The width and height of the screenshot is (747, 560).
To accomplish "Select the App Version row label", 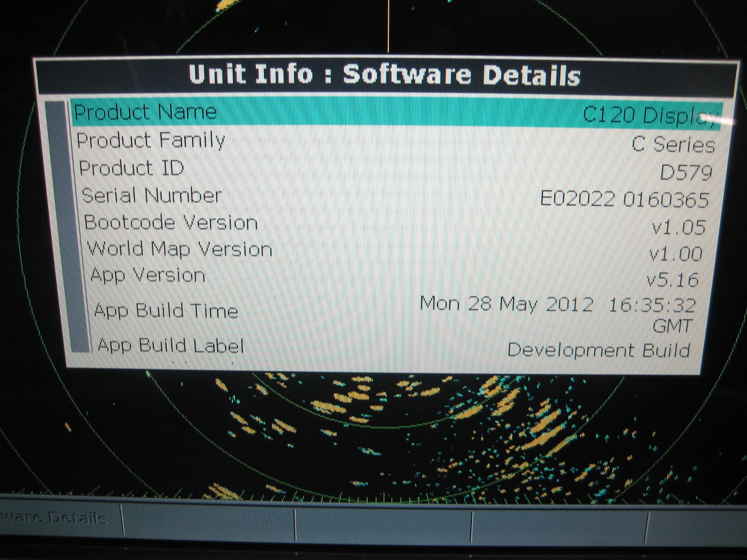I will [147, 276].
